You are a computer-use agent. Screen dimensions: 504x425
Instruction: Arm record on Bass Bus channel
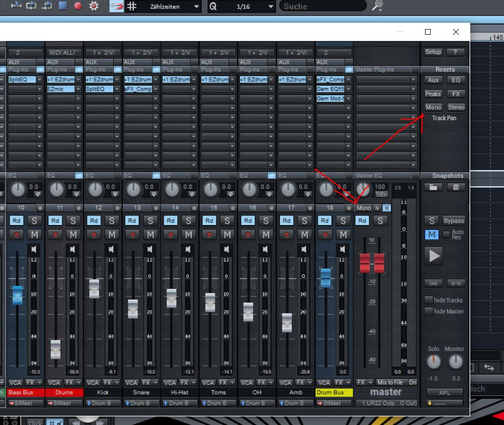coord(16,234)
